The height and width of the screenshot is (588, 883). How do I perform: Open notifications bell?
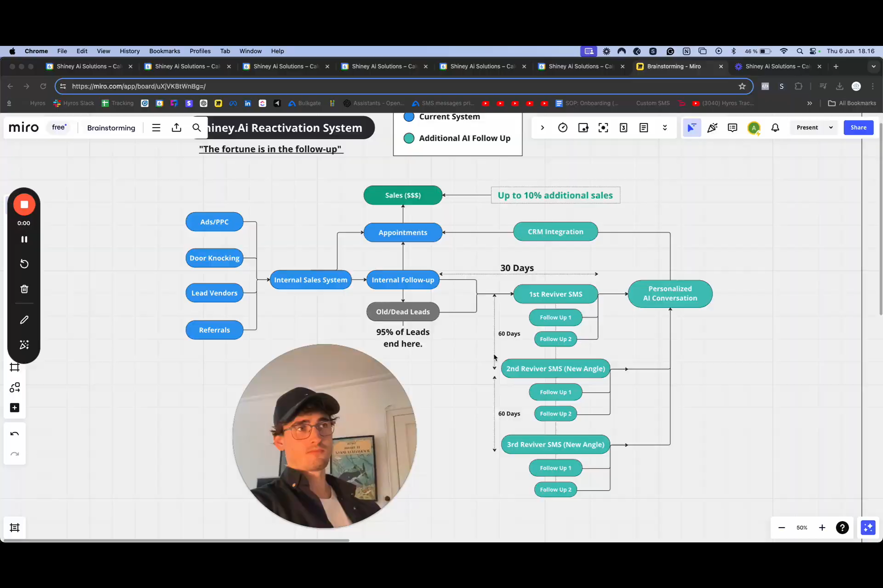tap(775, 127)
